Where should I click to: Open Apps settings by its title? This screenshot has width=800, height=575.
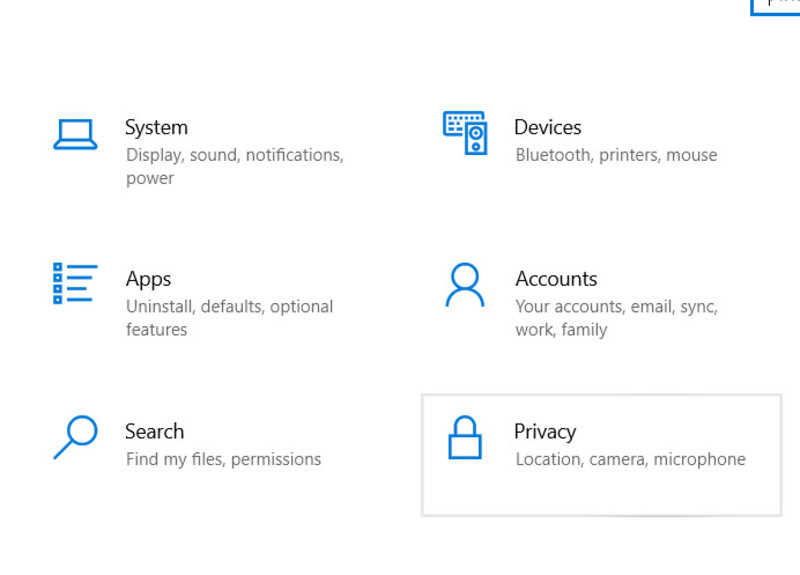[x=148, y=280]
